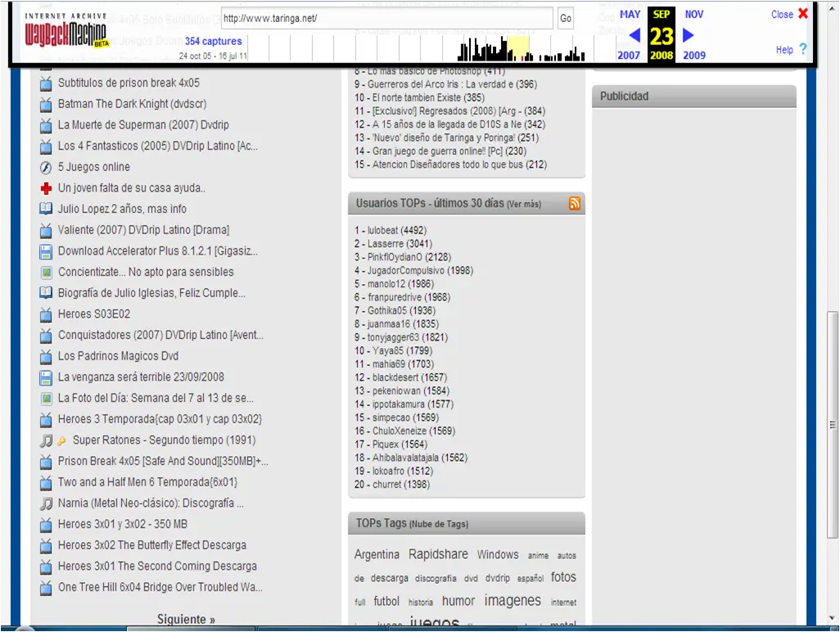
Task: Click the compass icon beside 5 Juegos online
Action: coord(46,168)
